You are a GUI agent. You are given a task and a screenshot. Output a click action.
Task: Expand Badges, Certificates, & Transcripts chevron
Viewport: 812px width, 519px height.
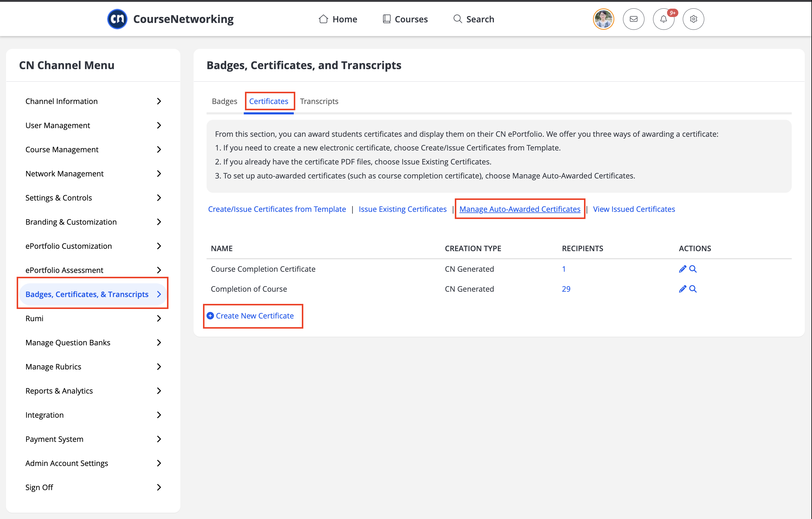[x=159, y=294]
